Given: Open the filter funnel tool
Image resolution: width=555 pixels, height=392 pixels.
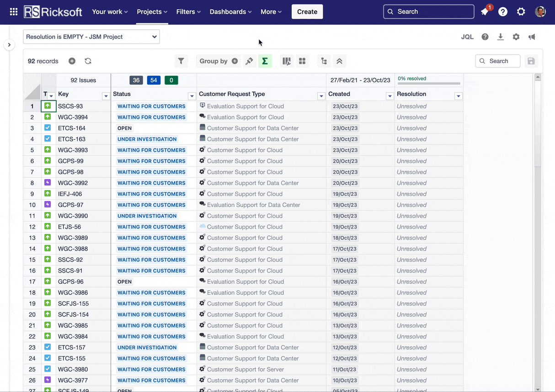Looking at the screenshot, I should coord(181,61).
